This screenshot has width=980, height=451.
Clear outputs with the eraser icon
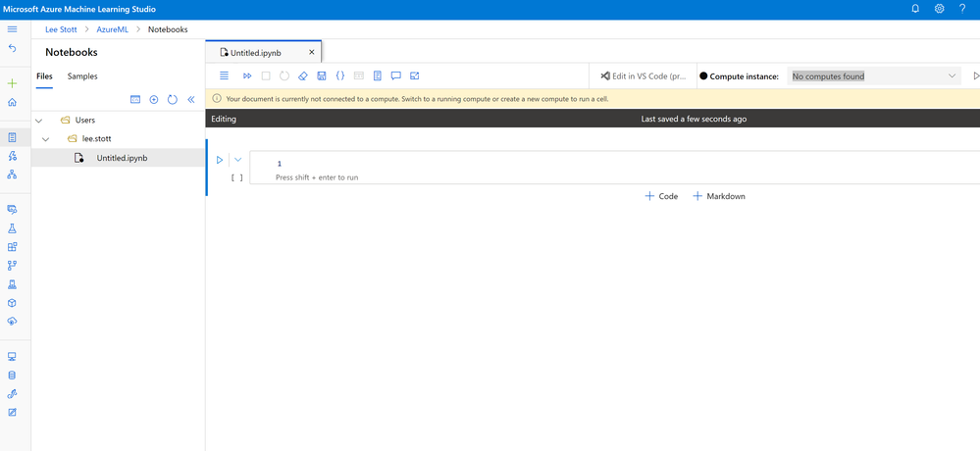click(303, 75)
